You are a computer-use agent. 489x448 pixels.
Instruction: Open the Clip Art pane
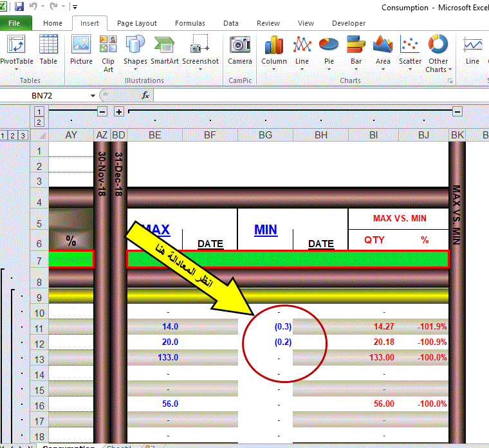[x=108, y=53]
